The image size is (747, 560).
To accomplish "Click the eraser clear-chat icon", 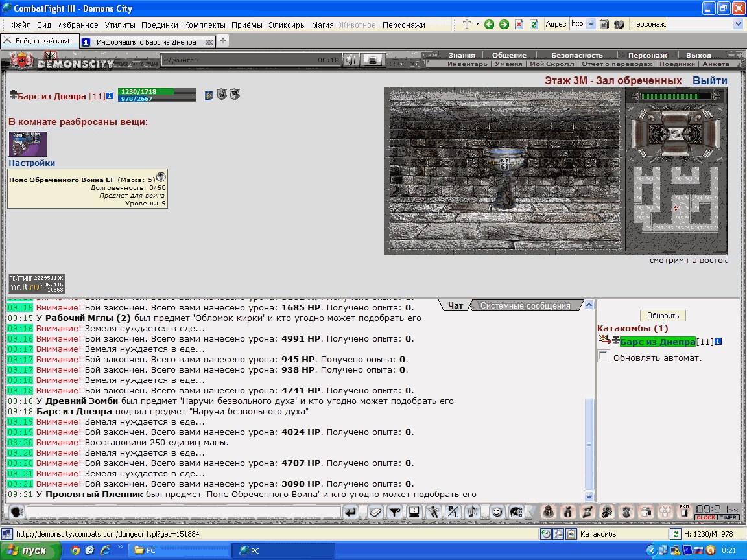I will (x=375, y=512).
